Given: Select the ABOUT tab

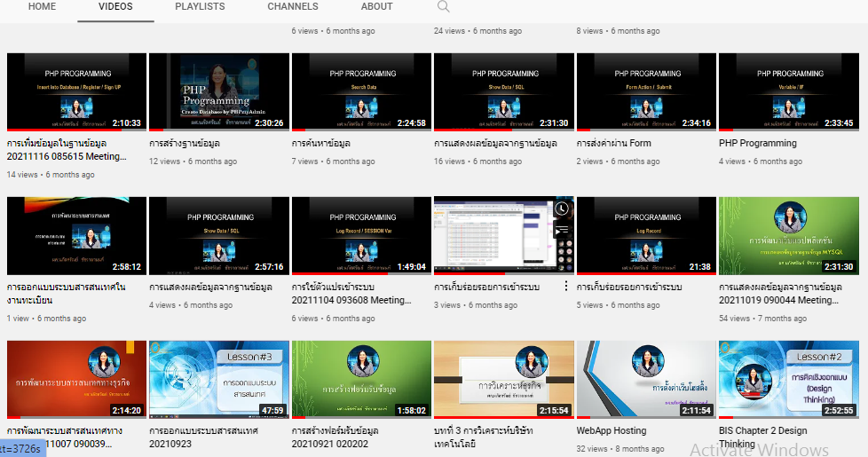Looking at the screenshot, I should click(x=376, y=7).
